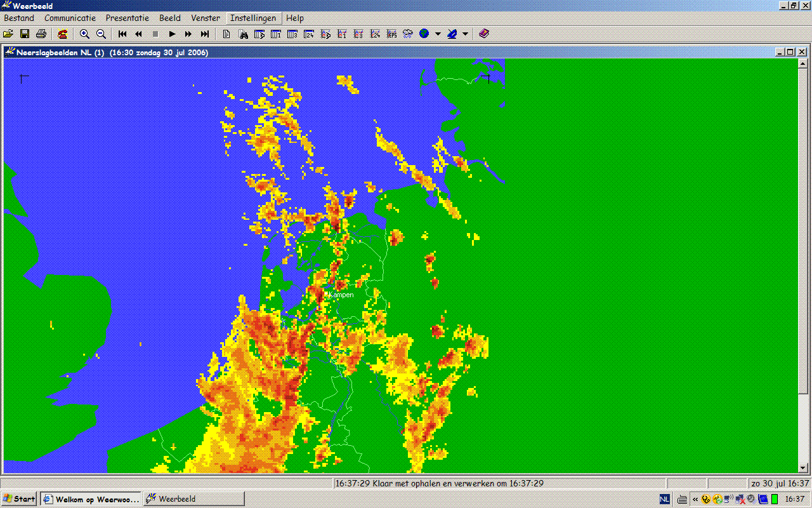Switch to Welkom op Weerwoo taskbar window
Viewport: 812px width, 508px height.
pos(91,499)
